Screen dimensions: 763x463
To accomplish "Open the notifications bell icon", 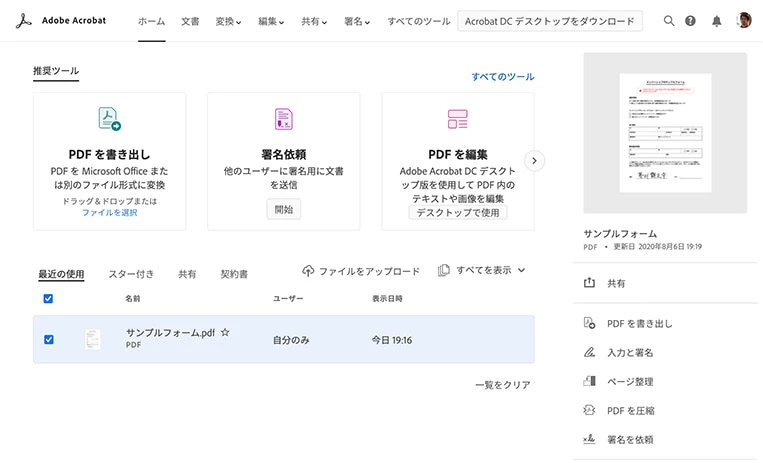I will 717,21.
